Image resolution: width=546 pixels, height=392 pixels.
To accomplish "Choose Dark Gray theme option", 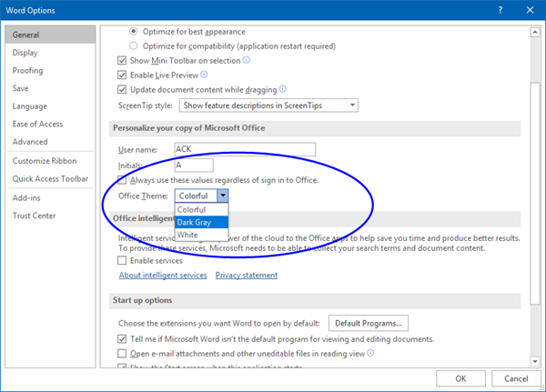I will click(202, 222).
